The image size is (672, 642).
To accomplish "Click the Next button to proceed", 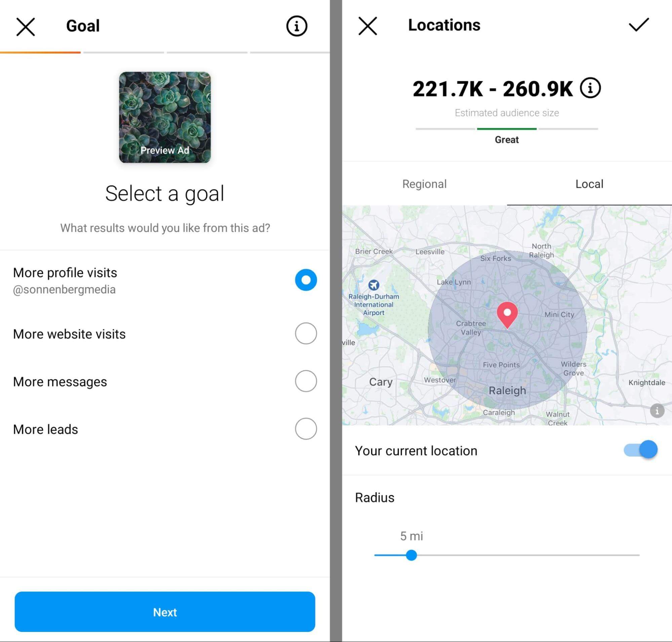I will pyautogui.click(x=165, y=611).
